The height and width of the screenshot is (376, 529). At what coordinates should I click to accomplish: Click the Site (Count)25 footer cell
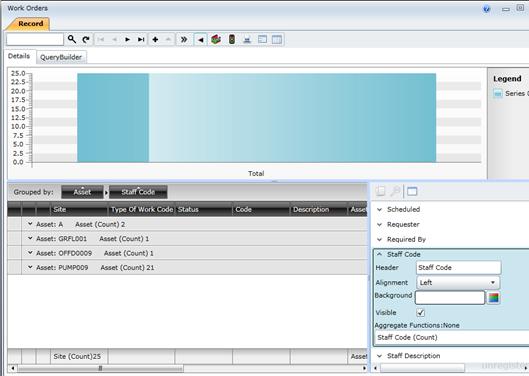(79, 356)
